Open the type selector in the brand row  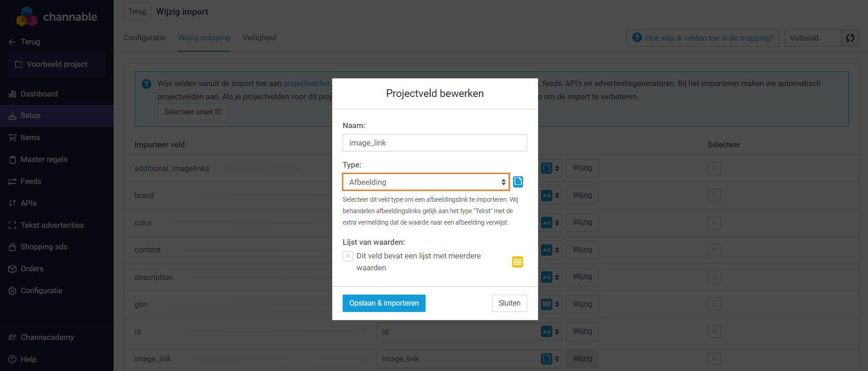[551, 195]
